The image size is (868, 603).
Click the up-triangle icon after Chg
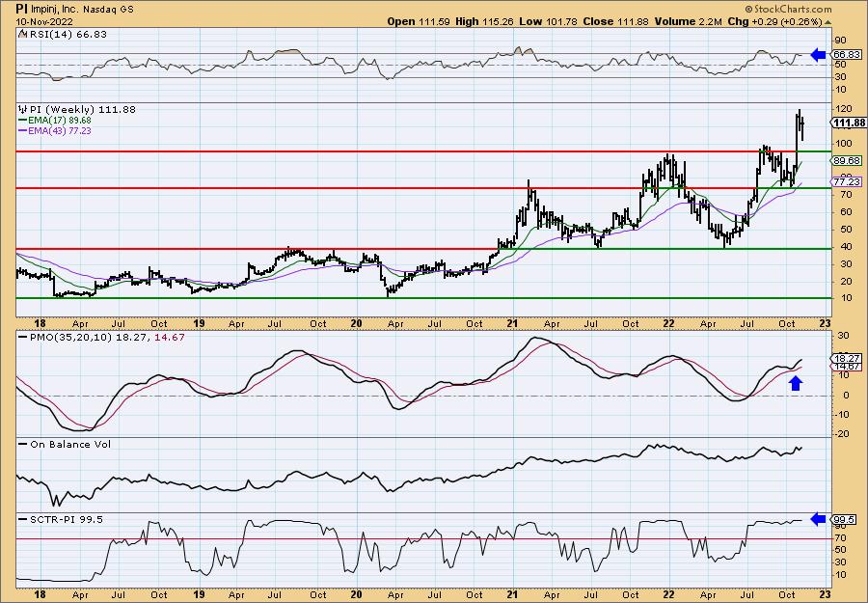pos(827,22)
